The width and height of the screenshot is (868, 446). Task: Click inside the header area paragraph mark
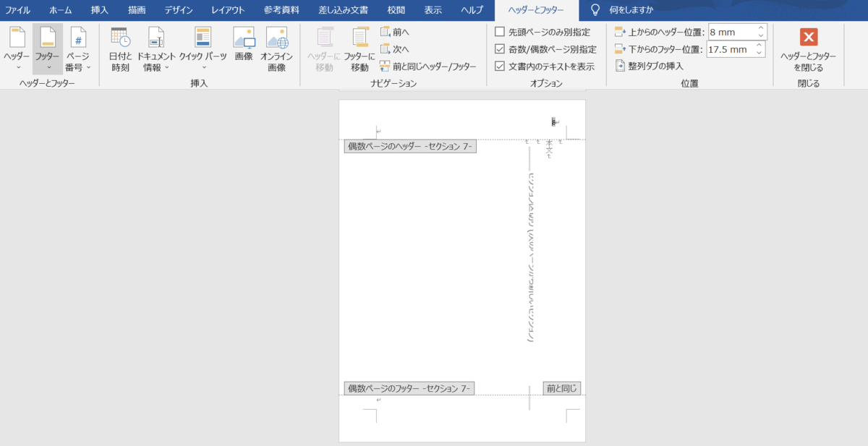tap(378, 132)
